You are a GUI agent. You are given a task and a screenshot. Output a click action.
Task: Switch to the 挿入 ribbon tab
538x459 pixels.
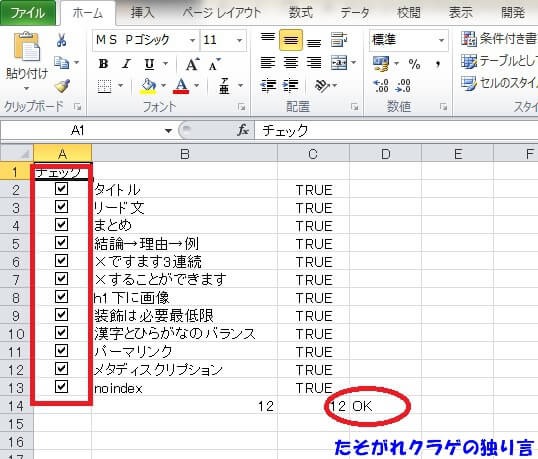143,13
